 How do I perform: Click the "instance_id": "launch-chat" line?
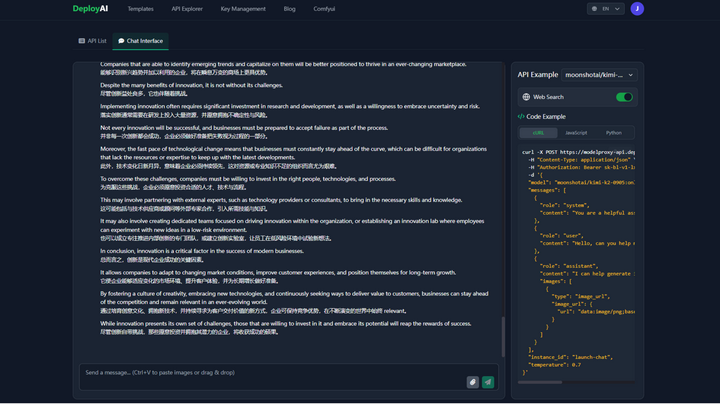pyautogui.click(x=570, y=357)
